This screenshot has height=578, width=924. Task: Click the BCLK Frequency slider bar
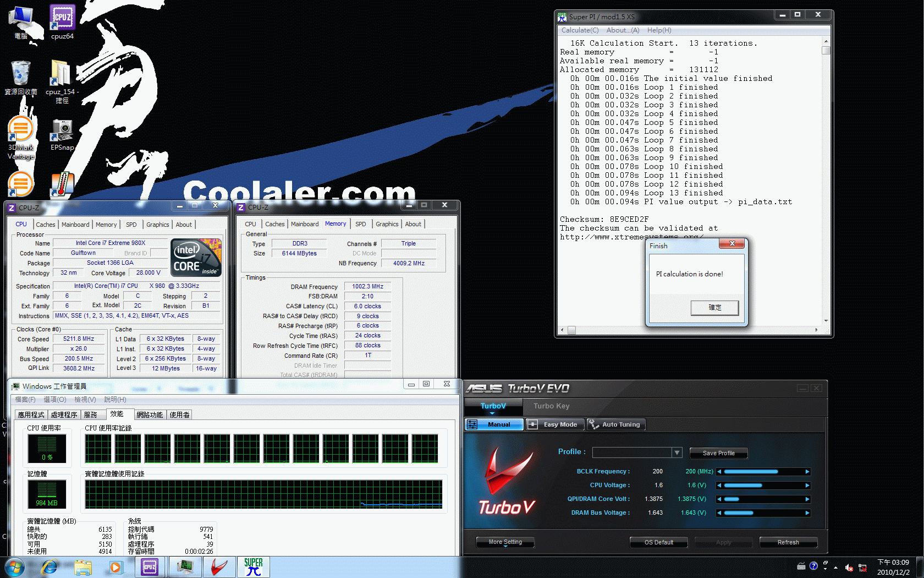763,472
